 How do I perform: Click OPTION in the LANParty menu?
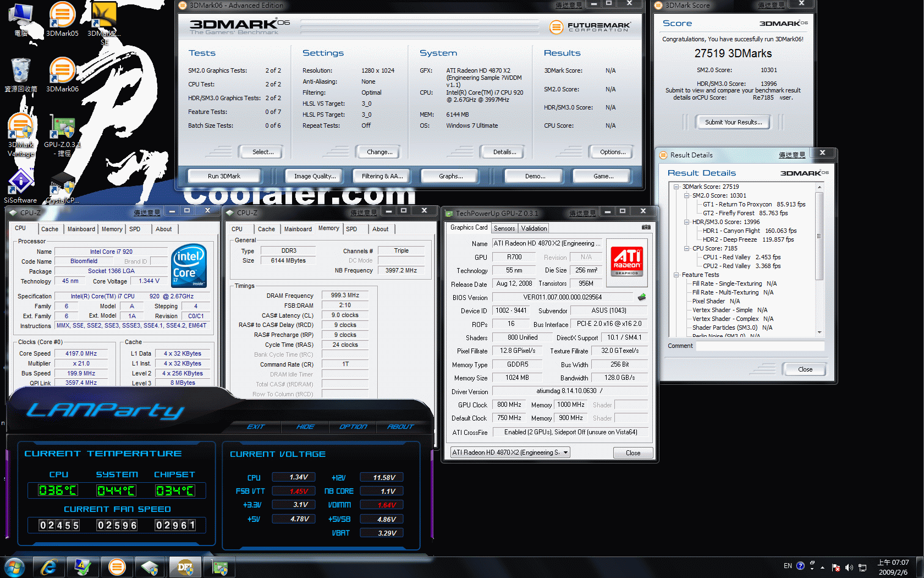point(353,427)
